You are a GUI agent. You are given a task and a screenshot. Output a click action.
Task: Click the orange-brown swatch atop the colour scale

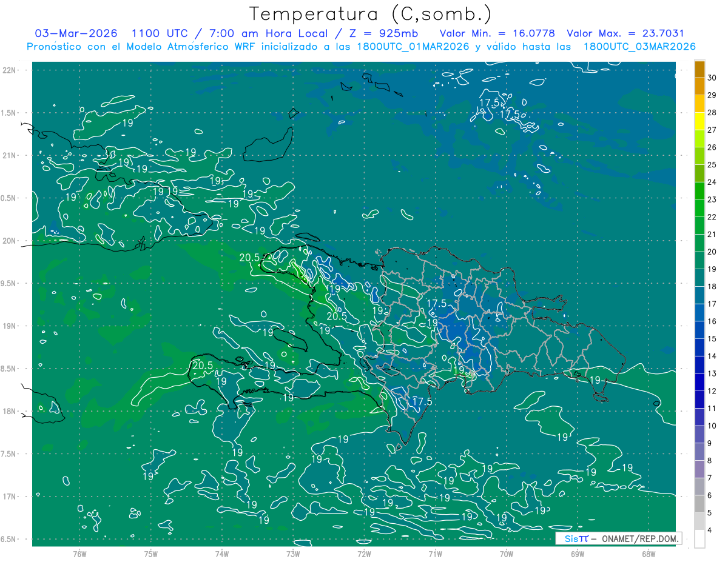(699, 69)
